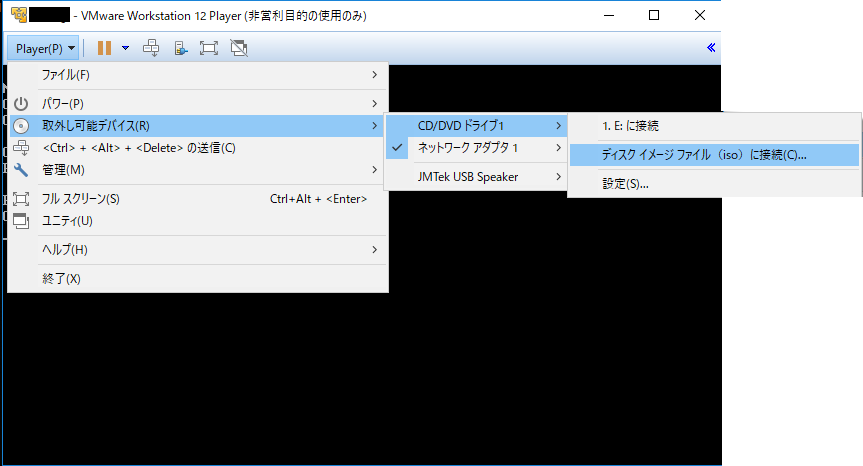This screenshot has width=863, height=466.
Task: Click disc icon beside 取外し可能デバイス
Action: tap(21, 126)
